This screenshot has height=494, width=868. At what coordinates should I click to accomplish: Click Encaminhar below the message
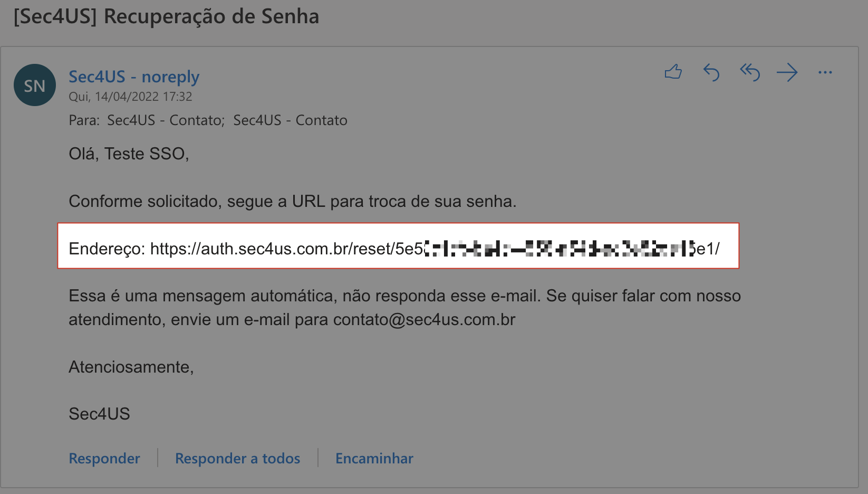click(x=374, y=458)
